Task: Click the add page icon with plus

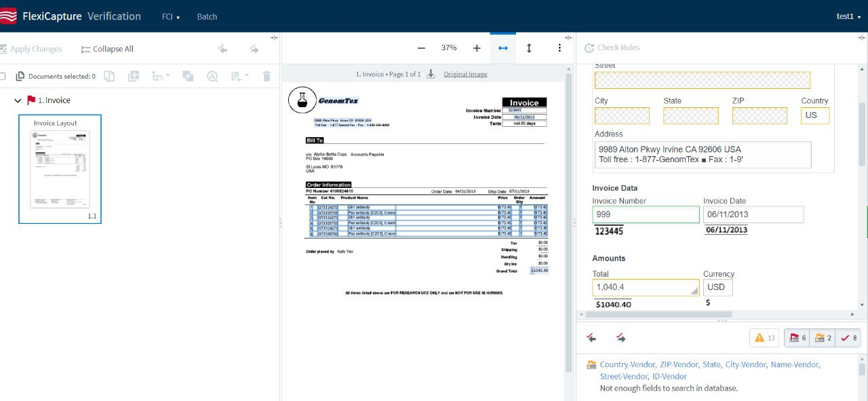Action: [134, 76]
